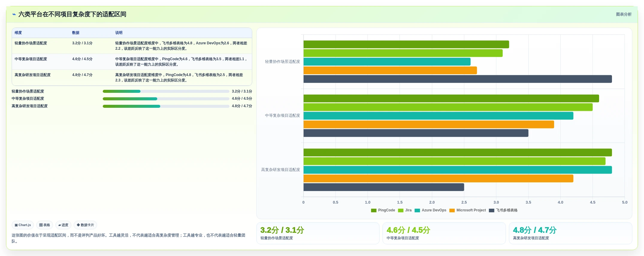Click the Azure DevOps legend label
The image size is (644, 256).
[x=434, y=210]
